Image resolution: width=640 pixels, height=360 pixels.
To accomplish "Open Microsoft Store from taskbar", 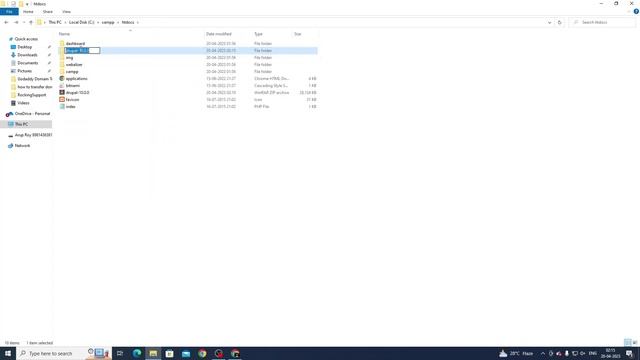I will [169, 353].
